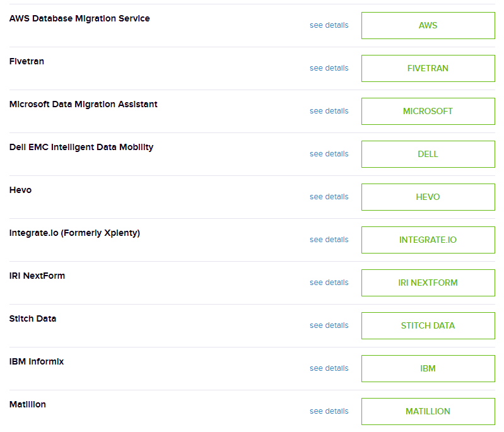
Task: Open see details for AWS Database Migration Service
Action: pyautogui.click(x=329, y=25)
